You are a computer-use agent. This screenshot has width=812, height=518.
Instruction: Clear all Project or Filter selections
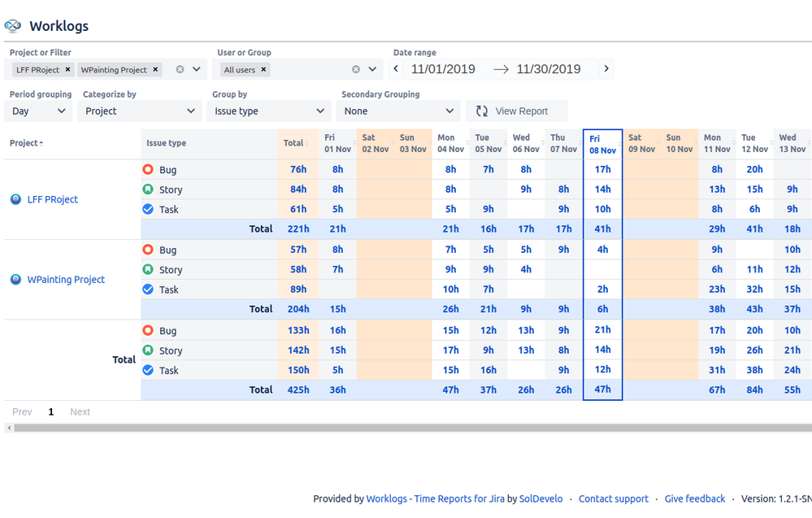click(x=180, y=69)
